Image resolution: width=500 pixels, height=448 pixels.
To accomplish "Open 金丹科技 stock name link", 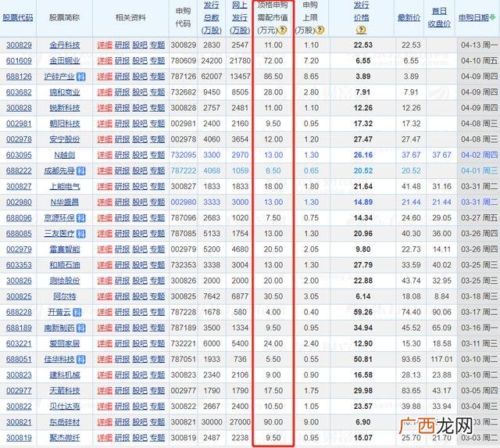I will point(65,45).
